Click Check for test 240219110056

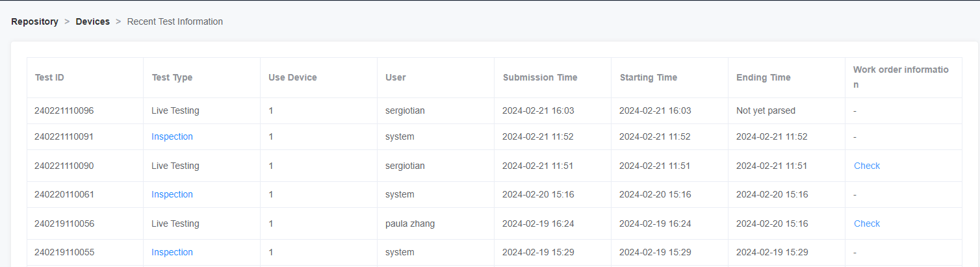[x=867, y=223]
